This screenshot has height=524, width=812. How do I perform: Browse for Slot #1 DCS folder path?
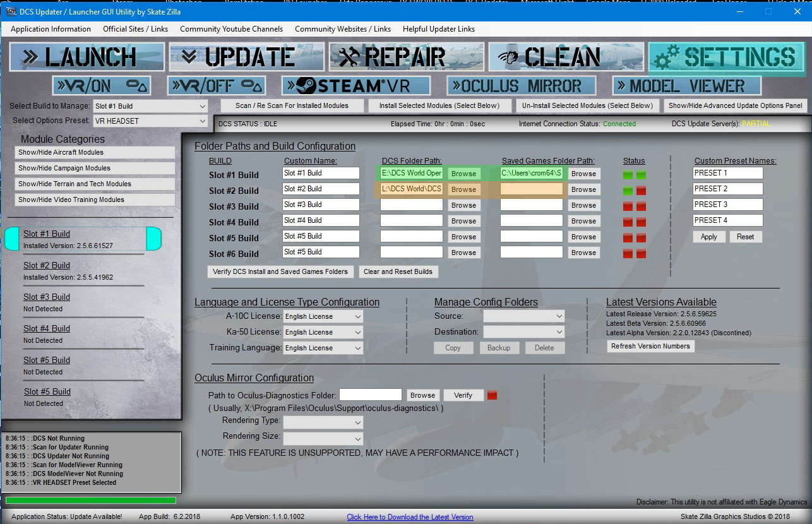pyautogui.click(x=463, y=174)
